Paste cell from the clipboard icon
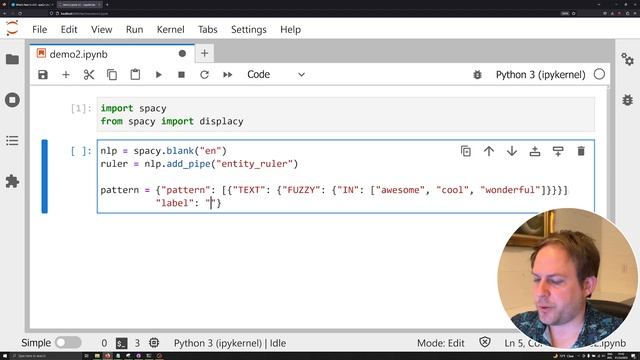This screenshot has height=360, width=640. click(x=135, y=75)
